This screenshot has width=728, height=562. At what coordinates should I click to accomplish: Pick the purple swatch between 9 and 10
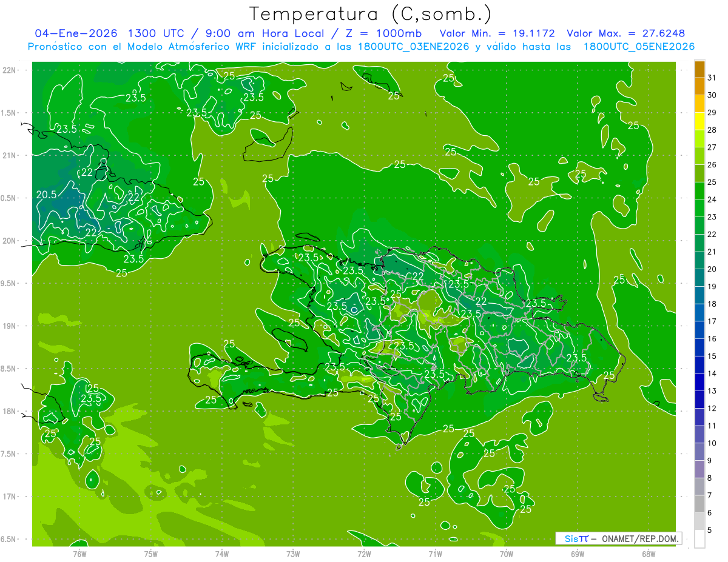point(699,452)
